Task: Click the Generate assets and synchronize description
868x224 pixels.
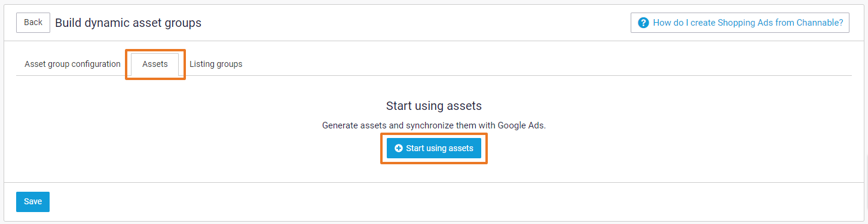Action: pos(434,126)
